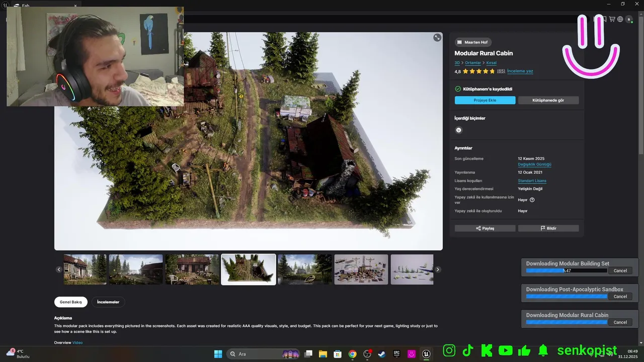Click the Kütüphanem'e kaydedildi status text
The width and height of the screenshot is (644, 362).
(x=488, y=89)
